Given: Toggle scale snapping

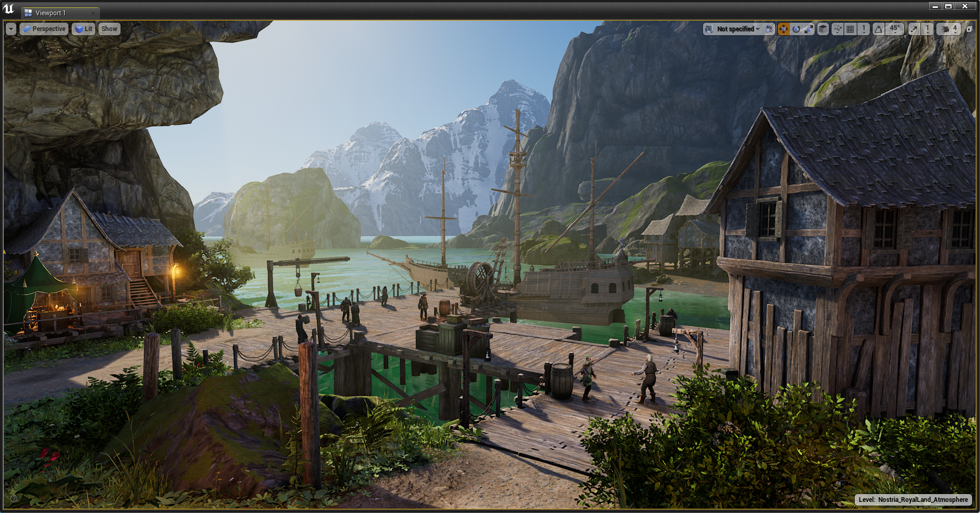Looking at the screenshot, I should click(x=914, y=29).
